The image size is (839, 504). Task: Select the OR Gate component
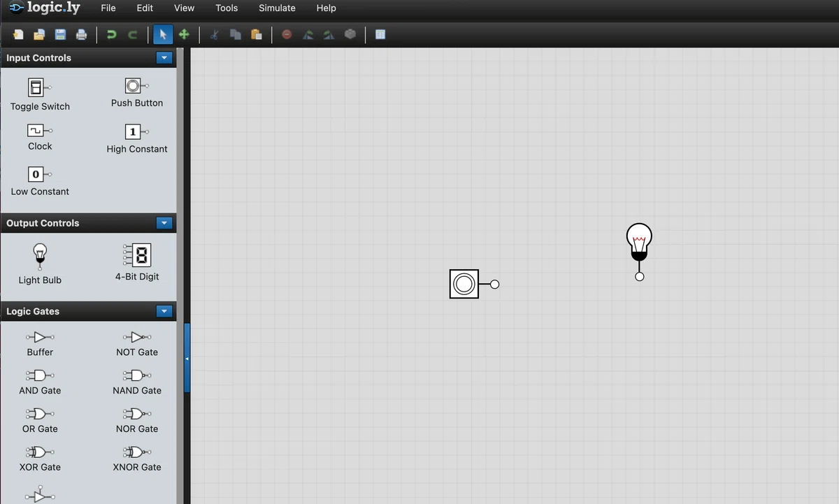(x=40, y=420)
